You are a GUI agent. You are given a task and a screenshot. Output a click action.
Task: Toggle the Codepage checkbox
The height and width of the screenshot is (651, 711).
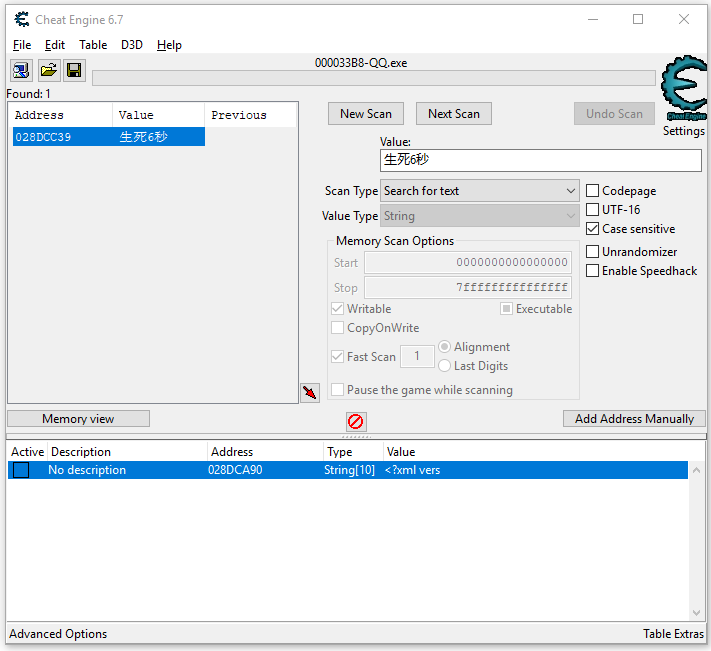592,191
